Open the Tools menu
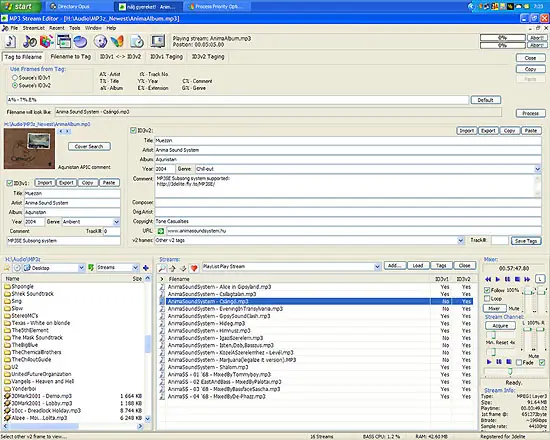The width and height of the screenshot is (550, 440). pos(75,28)
